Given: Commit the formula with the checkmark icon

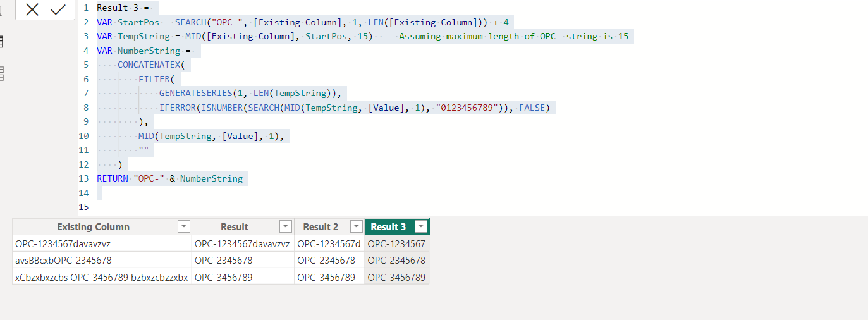Looking at the screenshot, I should click(58, 9).
